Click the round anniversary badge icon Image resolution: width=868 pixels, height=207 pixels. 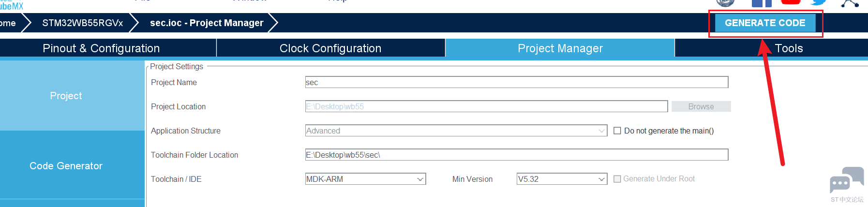click(x=725, y=3)
